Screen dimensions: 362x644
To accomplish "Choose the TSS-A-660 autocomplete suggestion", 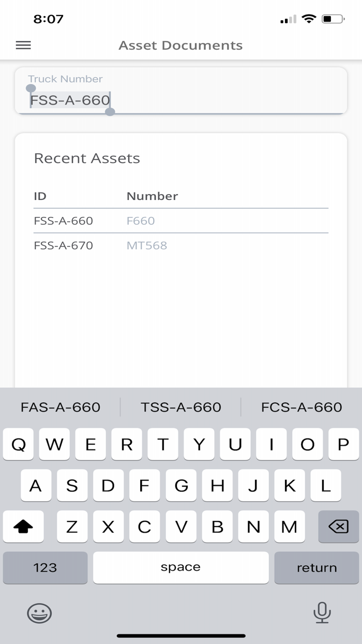I will coord(182,407).
